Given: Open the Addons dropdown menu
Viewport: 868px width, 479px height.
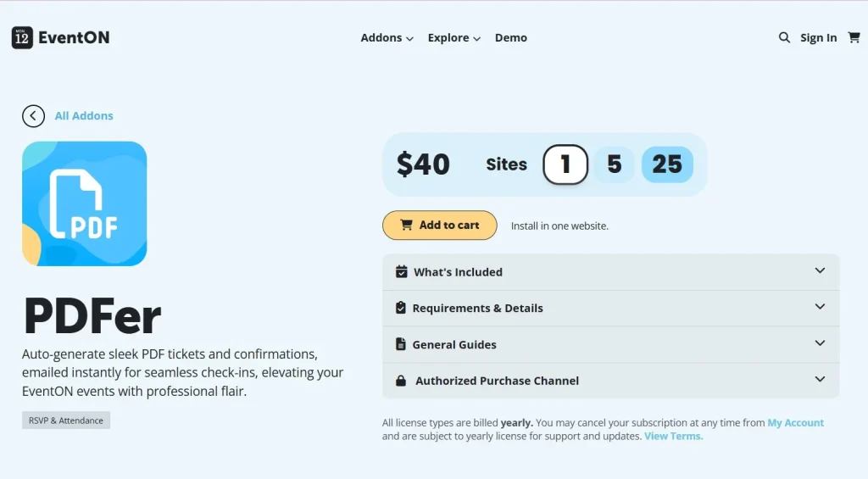Looking at the screenshot, I should (387, 37).
